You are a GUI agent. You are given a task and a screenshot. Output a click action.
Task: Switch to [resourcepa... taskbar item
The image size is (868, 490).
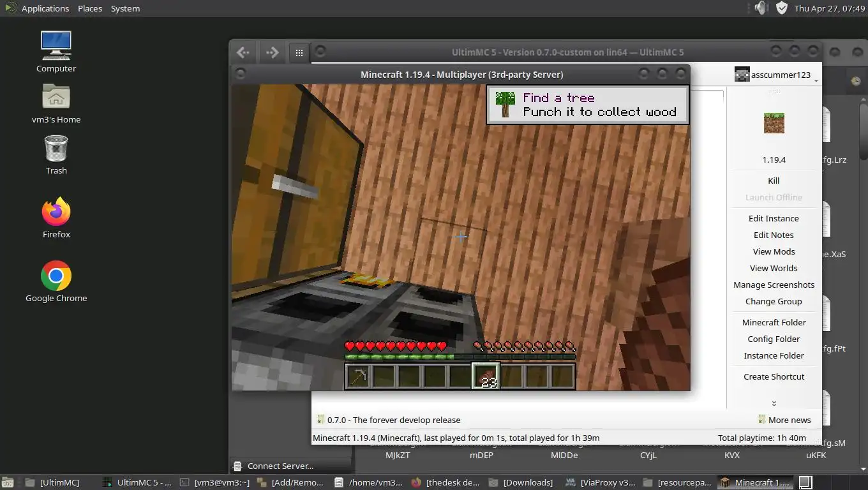point(678,482)
